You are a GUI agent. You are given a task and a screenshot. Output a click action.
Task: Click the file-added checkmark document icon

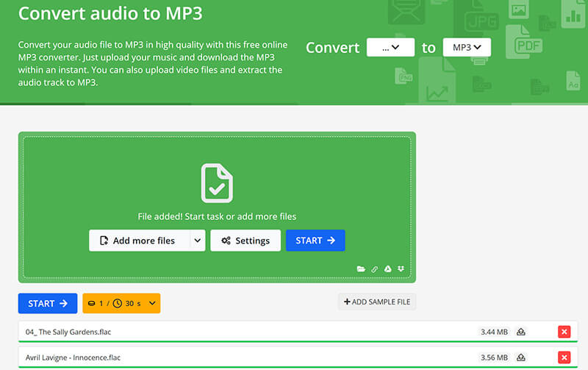click(217, 183)
